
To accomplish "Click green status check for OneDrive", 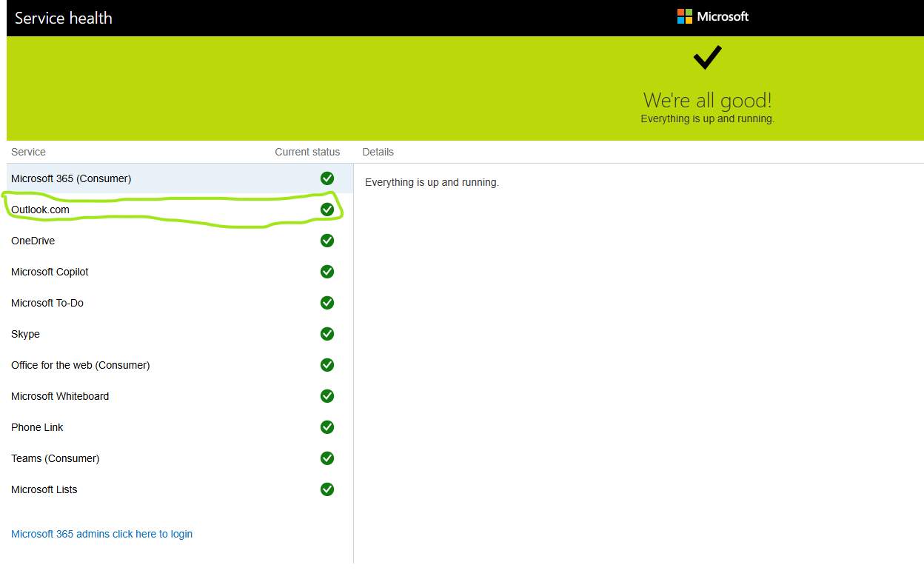I will pos(327,241).
